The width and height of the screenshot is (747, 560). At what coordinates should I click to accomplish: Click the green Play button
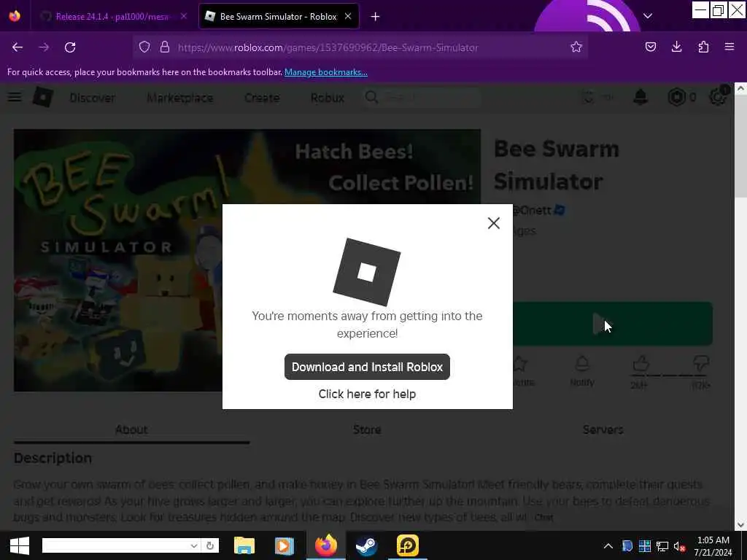tap(612, 324)
